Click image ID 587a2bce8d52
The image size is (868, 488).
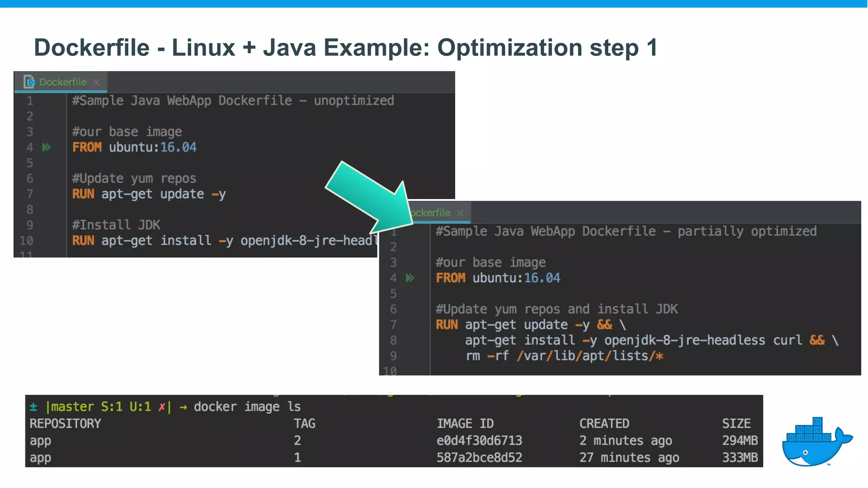coord(479,457)
